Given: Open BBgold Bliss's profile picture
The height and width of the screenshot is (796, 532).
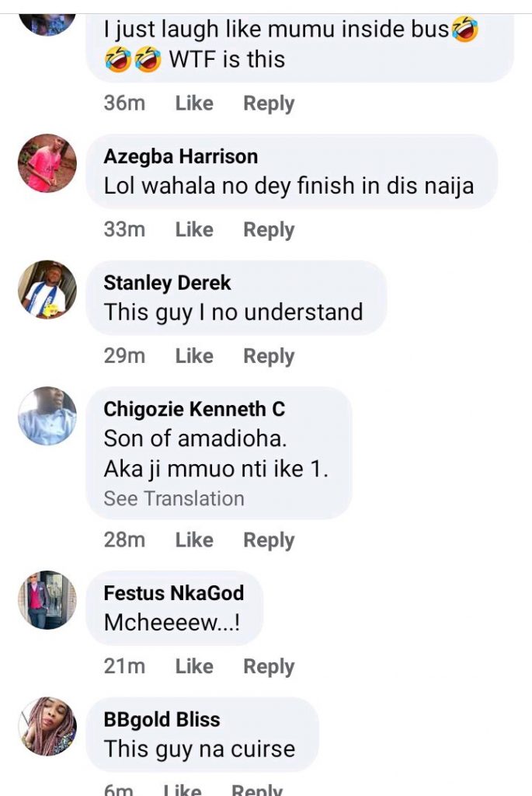Looking at the screenshot, I should (x=47, y=727).
